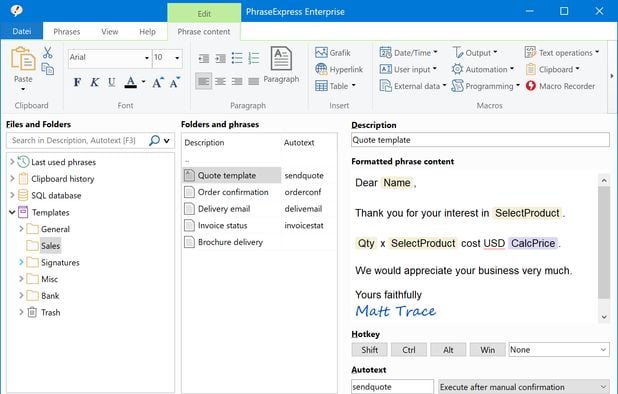Open Automation macro dropdown
Screen dimensions: 618x394
pyautogui.click(x=512, y=69)
